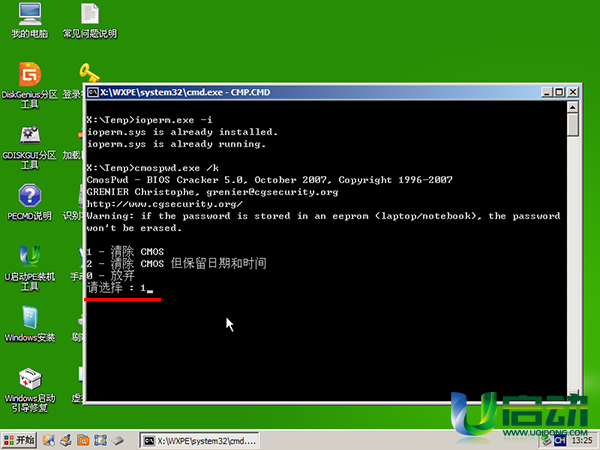Click 'ioperm.sys is already running.' line
Image resolution: width=600 pixels, height=450 pixels.
(176, 144)
